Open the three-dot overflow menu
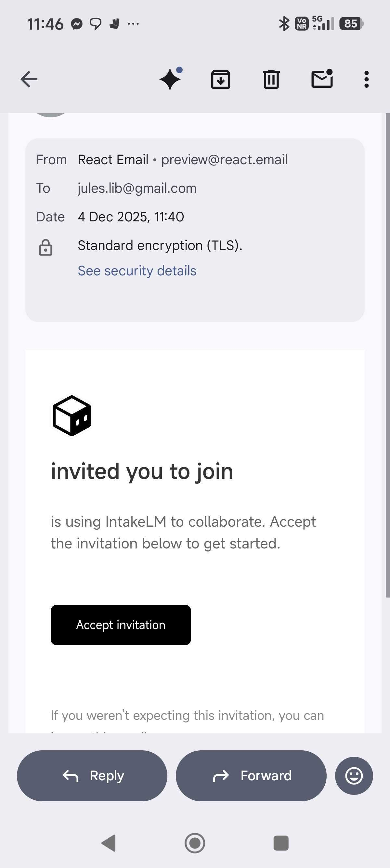This screenshot has height=868, width=390. click(366, 80)
